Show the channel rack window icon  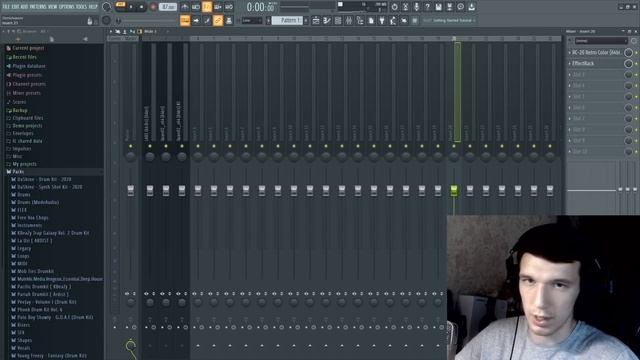click(x=338, y=20)
